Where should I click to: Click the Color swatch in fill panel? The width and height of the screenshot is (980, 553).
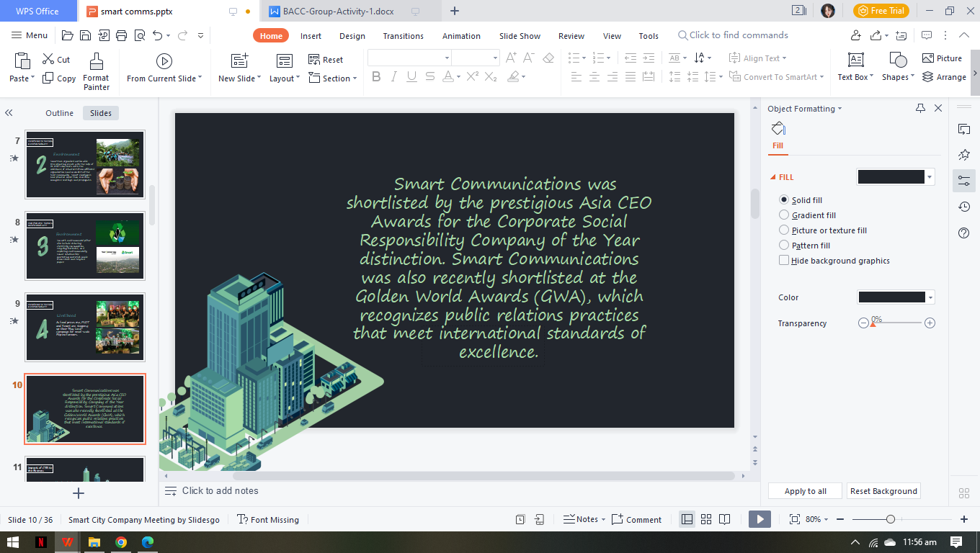point(891,297)
